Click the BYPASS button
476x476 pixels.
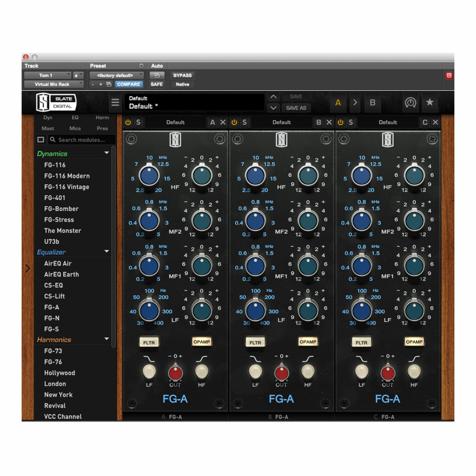coord(182,75)
